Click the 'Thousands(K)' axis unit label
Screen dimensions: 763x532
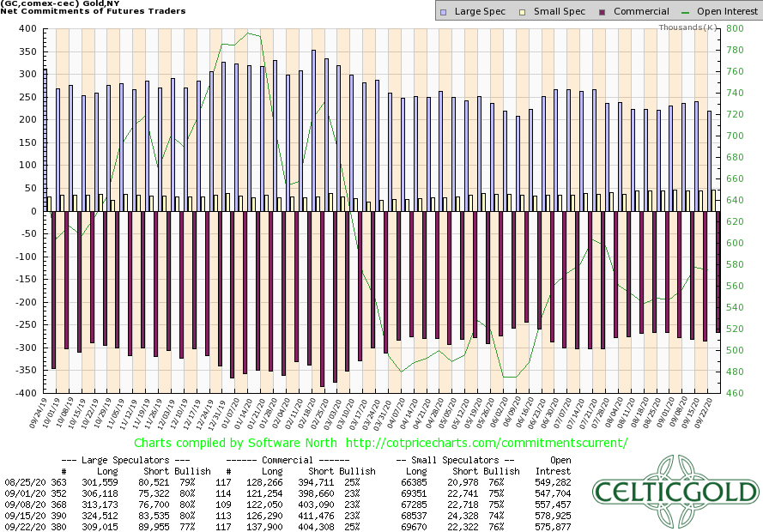(688, 27)
